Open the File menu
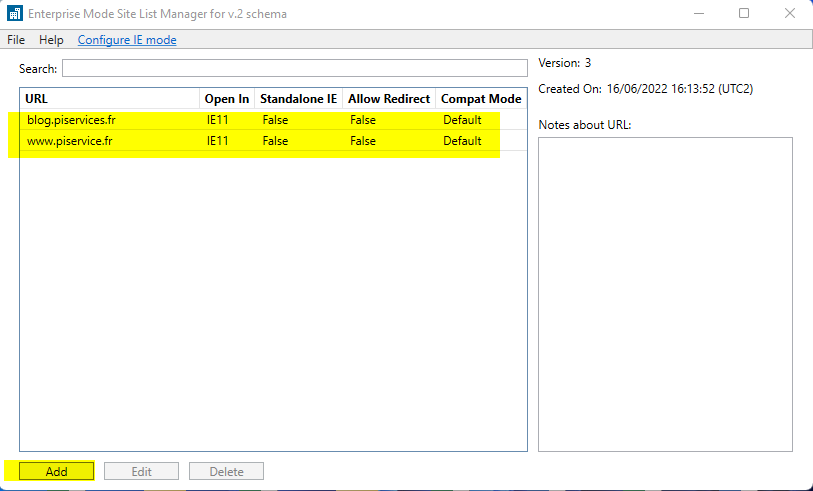This screenshot has width=813, height=491. [16, 40]
